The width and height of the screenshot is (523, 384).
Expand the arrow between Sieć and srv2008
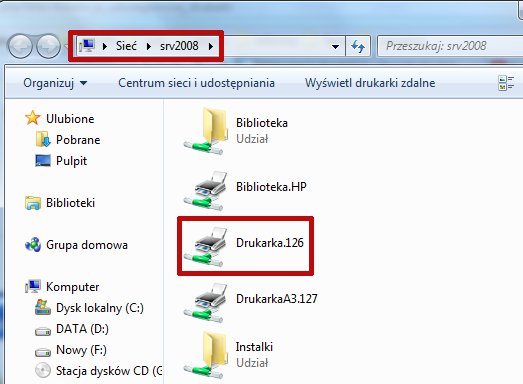point(149,46)
